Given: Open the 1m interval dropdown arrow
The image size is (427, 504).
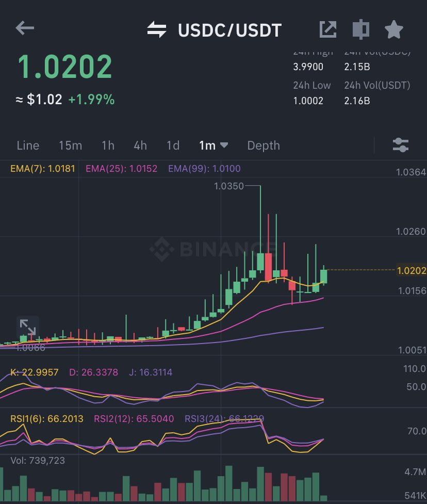Looking at the screenshot, I should click(x=224, y=145).
